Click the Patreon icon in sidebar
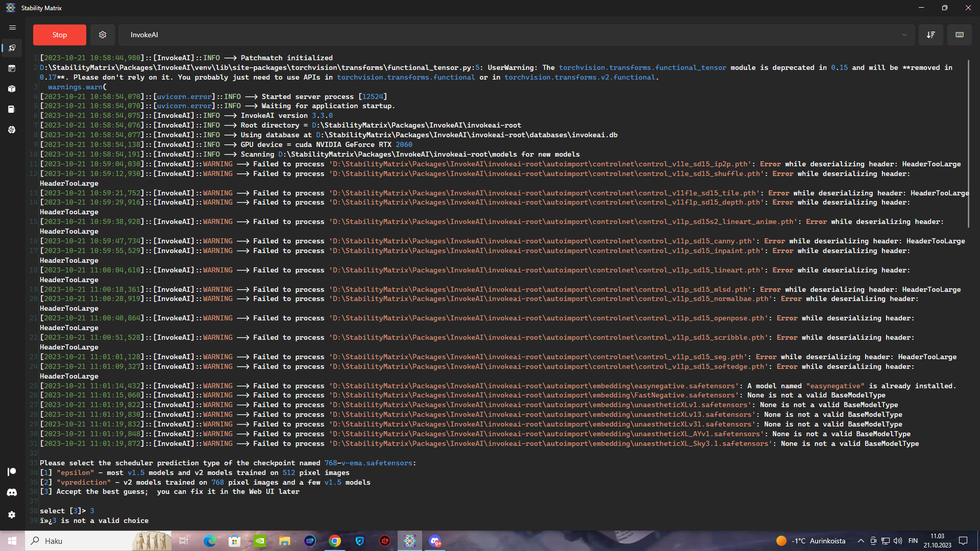The width and height of the screenshot is (980, 551). tap(12, 471)
